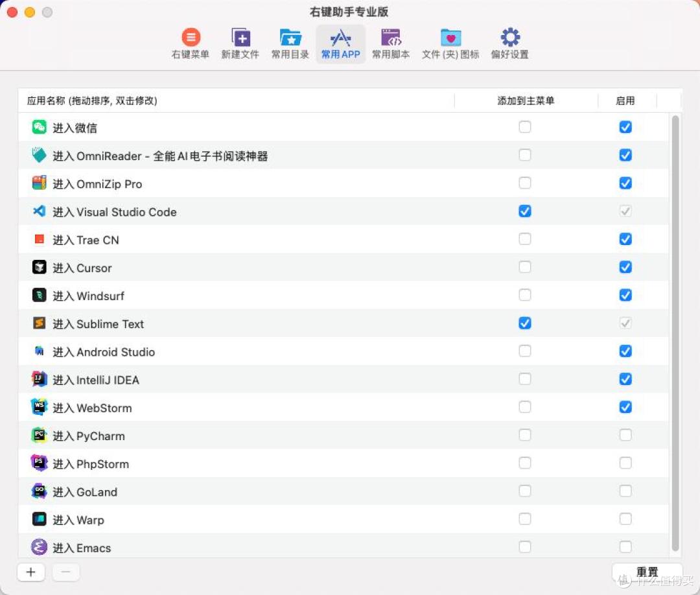This screenshot has height=595, width=700.
Task: Click the Android Studio app icon
Action: (40, 351)
